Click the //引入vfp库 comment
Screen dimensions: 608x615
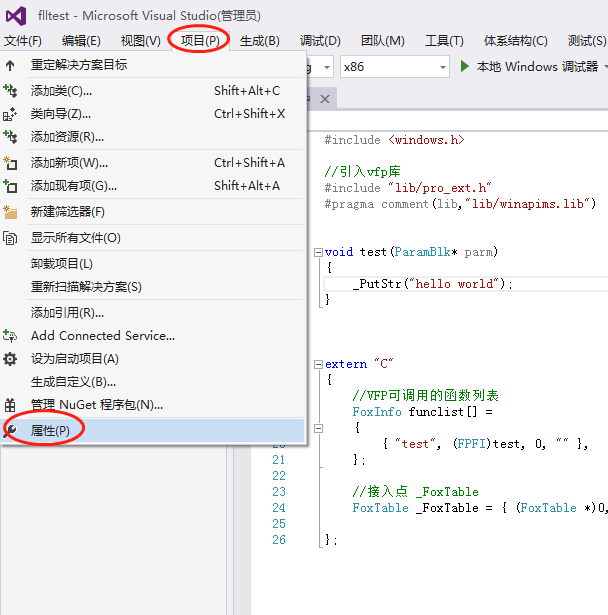click(362, 172)
